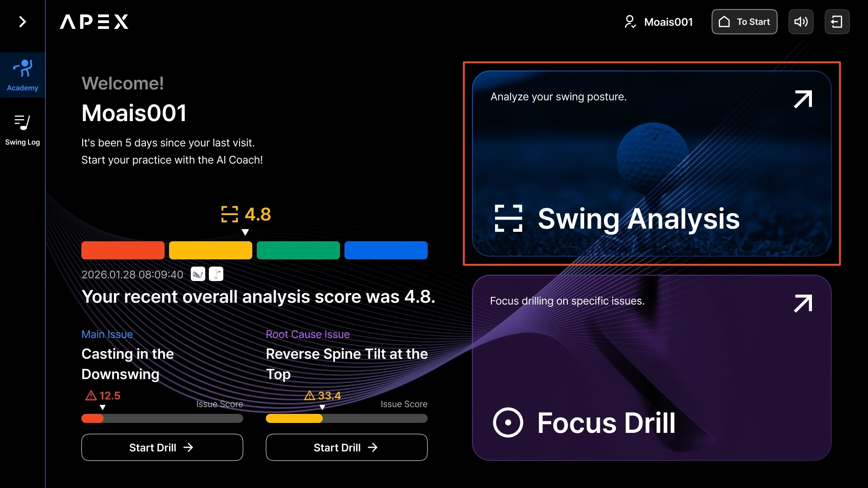The image size is (868, 488).
Task: Open the Academy sidebar tab
Action: pyautogui.click(x=22, y=75)
